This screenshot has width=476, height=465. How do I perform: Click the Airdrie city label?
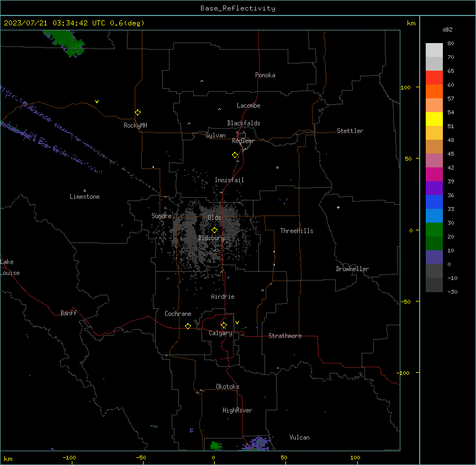coord(223,297)
